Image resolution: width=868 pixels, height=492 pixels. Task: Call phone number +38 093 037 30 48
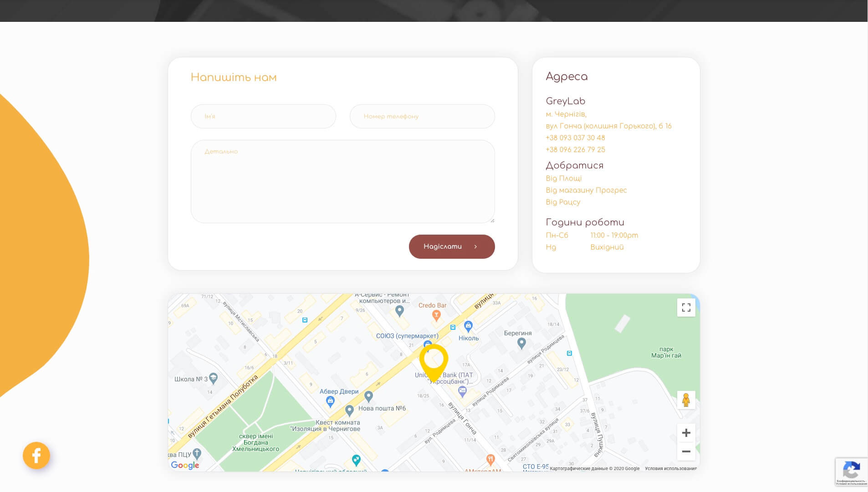pyautogui.click(x=575, y=138)
